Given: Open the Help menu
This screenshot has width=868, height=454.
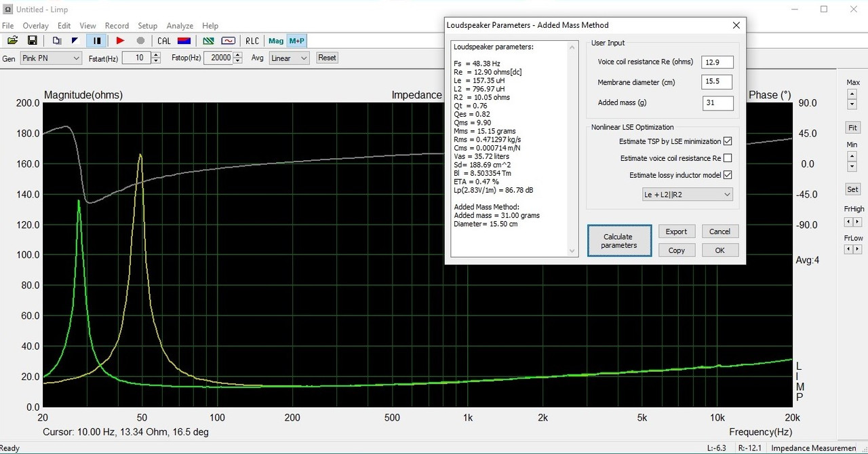Looking at the screenshot, I should pyautogui.click(x=210, y=26).
